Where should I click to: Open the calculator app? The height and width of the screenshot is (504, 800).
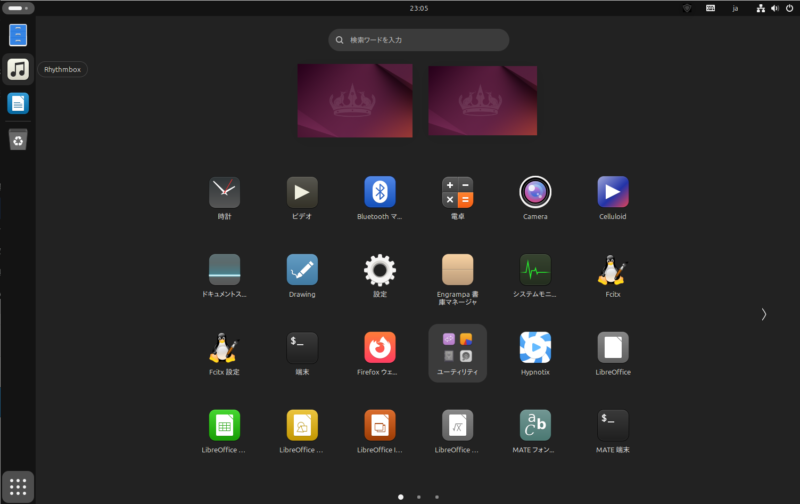click(457, 191)
